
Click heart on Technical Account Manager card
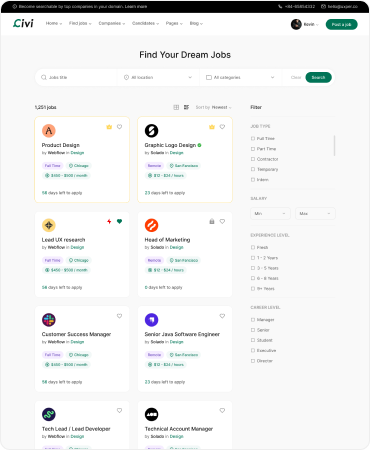[x=222, y=411]
